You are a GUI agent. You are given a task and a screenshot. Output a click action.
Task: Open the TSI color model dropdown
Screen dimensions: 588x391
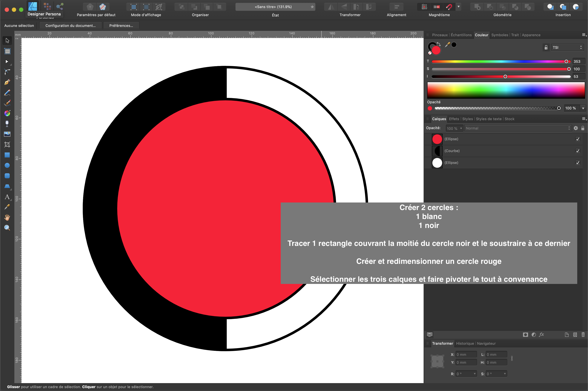point(567,47)
